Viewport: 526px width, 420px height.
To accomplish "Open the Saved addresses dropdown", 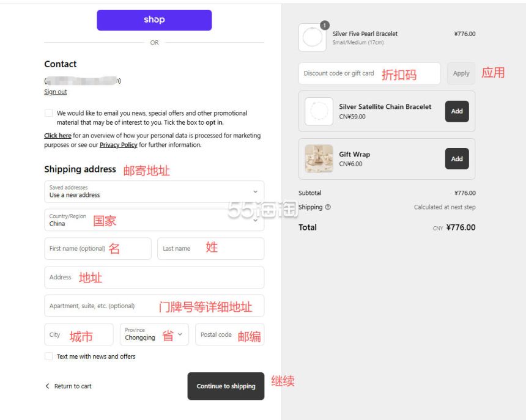I will pyautogui.click(x=154, y=191).
